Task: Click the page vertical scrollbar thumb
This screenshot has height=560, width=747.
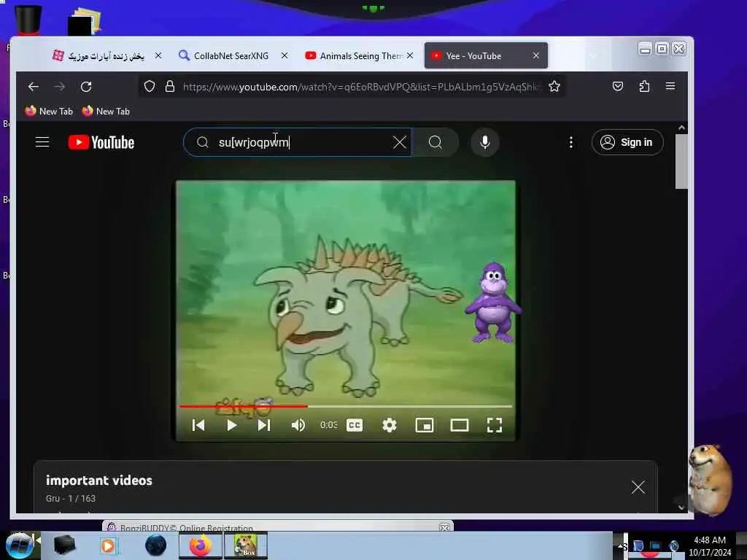Action: pyautogui.click(x=681, y=161)
